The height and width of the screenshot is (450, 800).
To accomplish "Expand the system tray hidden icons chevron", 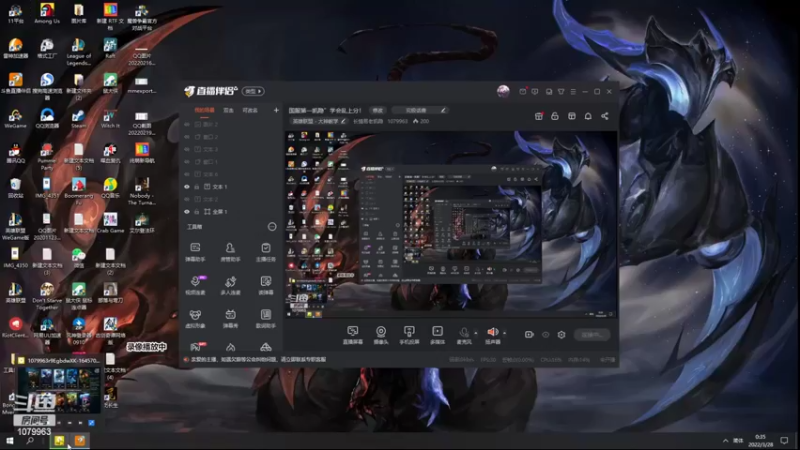I will pyautogui.click(x=726, y=440).
